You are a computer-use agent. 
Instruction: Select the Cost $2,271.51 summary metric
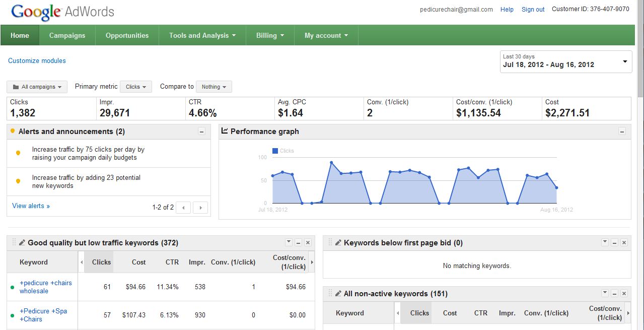(x=587, y=108)
